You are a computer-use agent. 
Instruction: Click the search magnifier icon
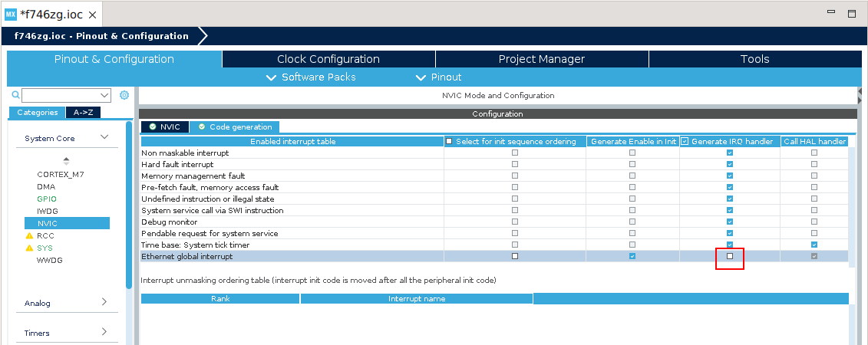click(x=15, y=95)
